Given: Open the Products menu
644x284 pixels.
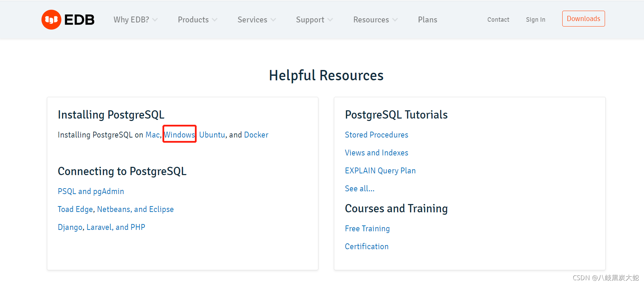Looking at the screenshot, I should pyautogui.click(x=193, y=20).
